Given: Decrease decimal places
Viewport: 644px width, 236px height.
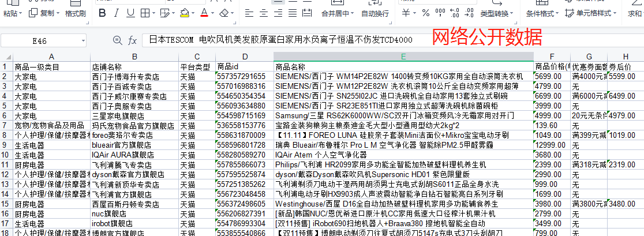Looking at the screenshot, I should 469,13.
